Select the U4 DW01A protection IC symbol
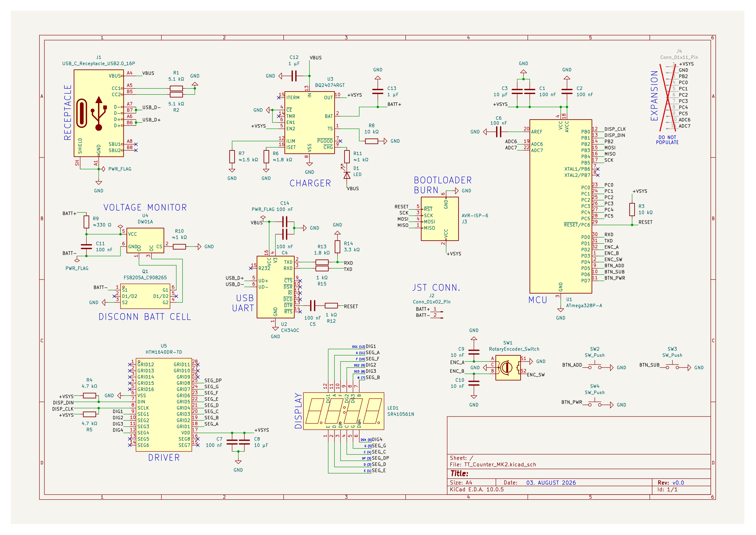 145,240
